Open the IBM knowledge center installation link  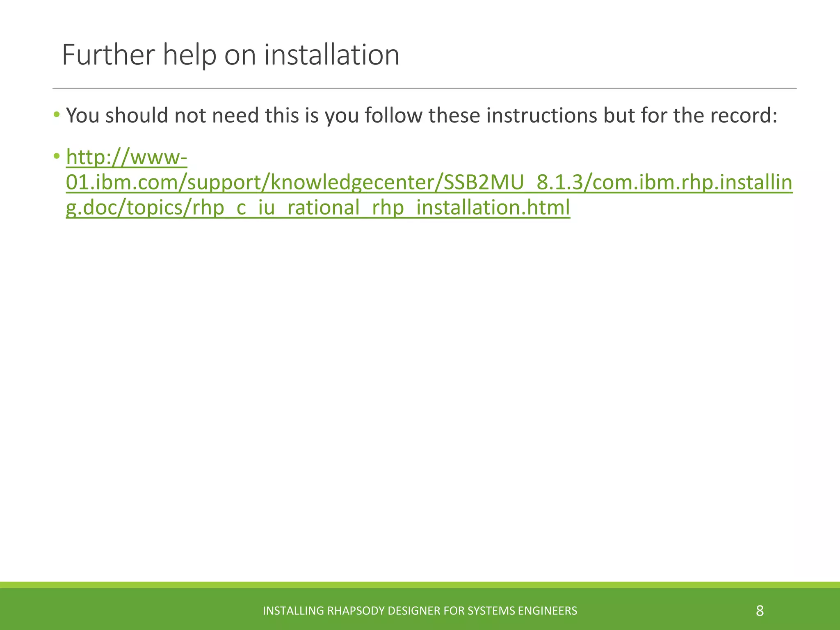click(429, 183)
